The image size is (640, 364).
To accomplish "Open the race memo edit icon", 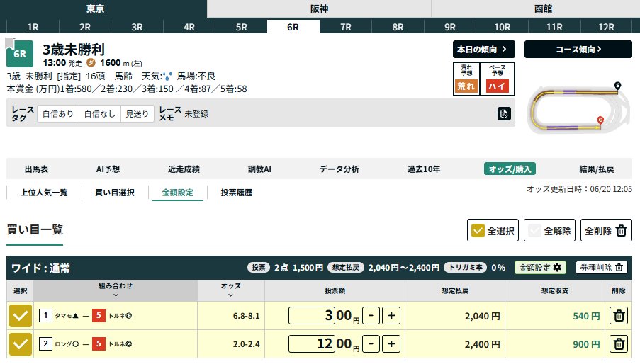I will tap(504, 114).
